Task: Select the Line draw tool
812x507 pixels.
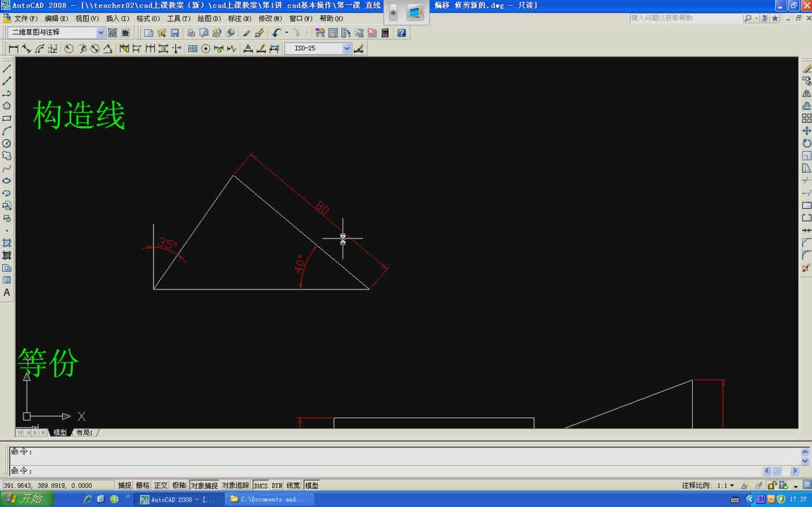Action: pyautogui.click(x=7, y=69)
